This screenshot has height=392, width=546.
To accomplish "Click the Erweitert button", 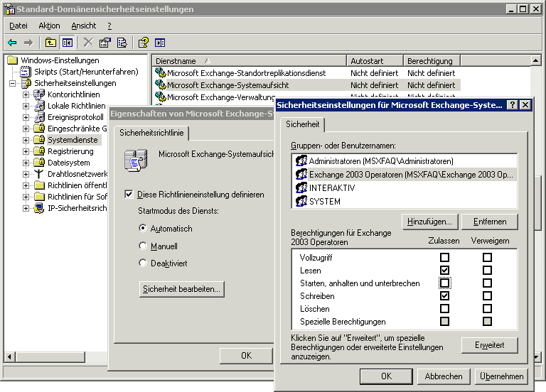I will coord(490,345).
